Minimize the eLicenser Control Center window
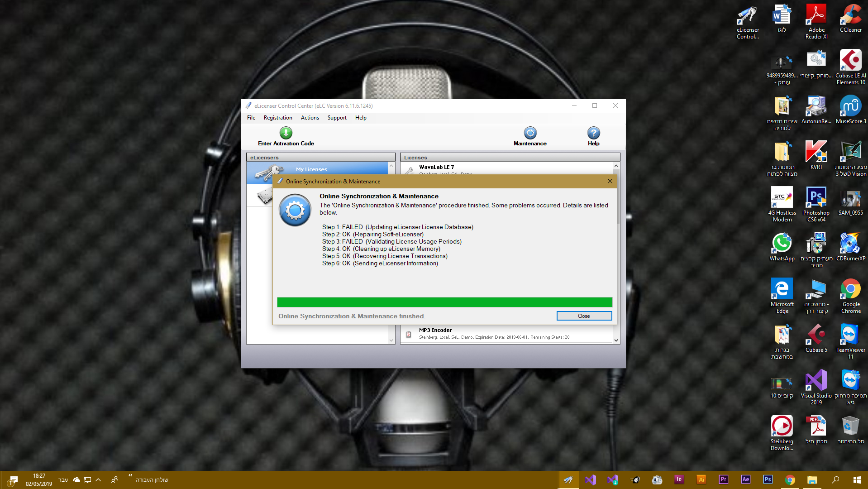The height and width of the screenshot is (489, 868). coord(574,105)
